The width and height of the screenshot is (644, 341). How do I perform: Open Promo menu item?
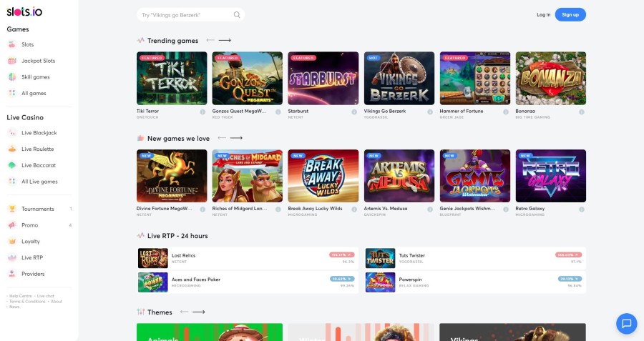coord(29,225)
